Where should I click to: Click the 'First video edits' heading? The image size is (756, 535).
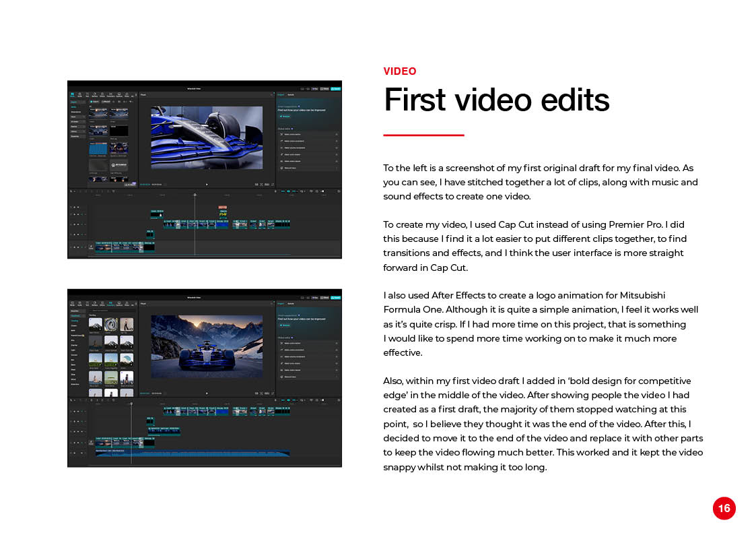point(497,100)
